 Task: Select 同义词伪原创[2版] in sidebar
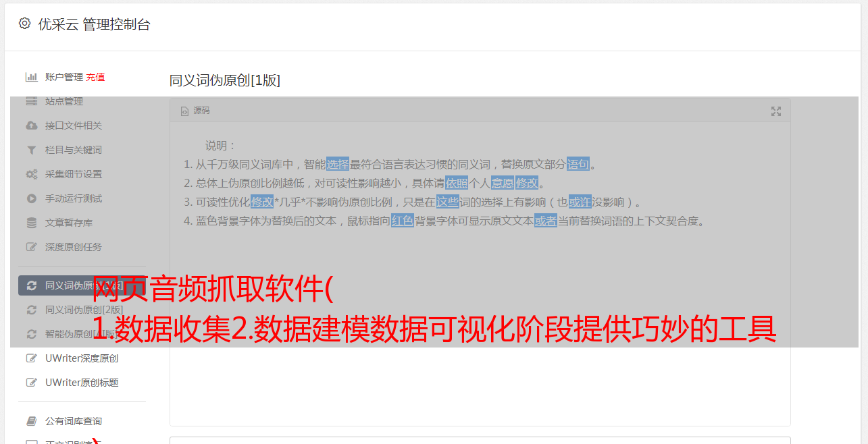84,310
